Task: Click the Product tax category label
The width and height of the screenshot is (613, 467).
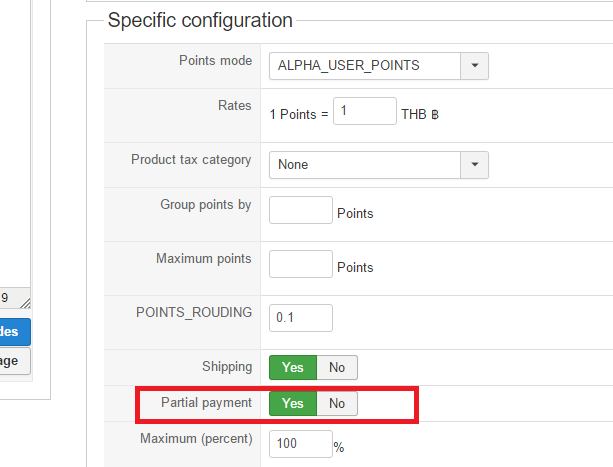Action: click(191, 159)
